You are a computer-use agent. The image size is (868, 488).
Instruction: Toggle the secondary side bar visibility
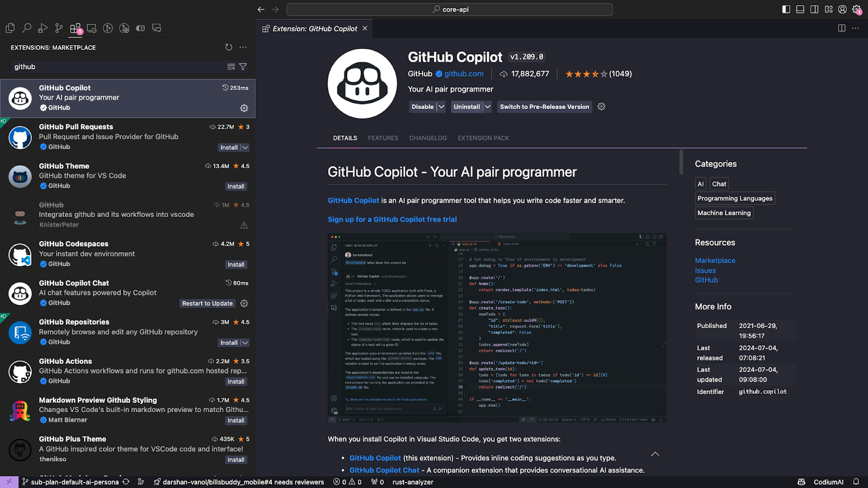coord(814,9)
